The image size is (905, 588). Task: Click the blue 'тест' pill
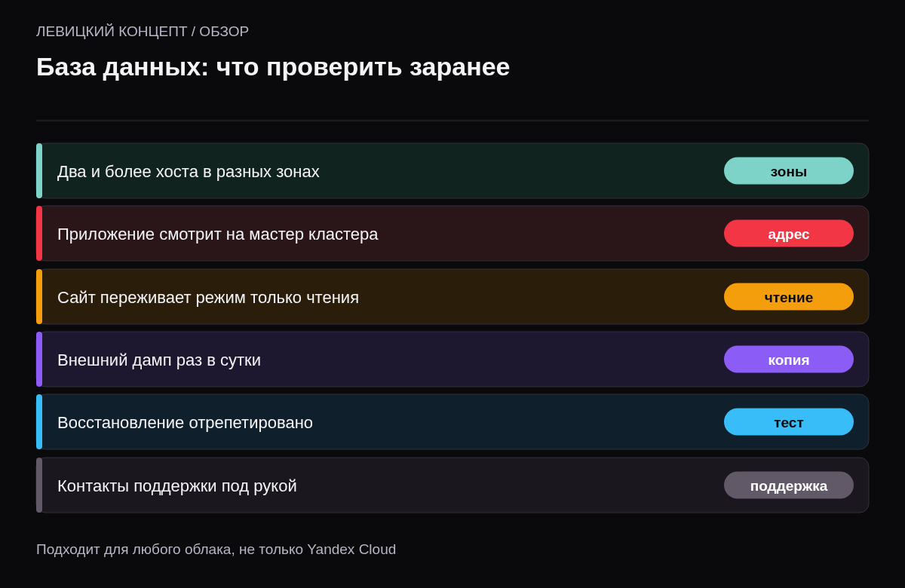(x=789, y=422)
